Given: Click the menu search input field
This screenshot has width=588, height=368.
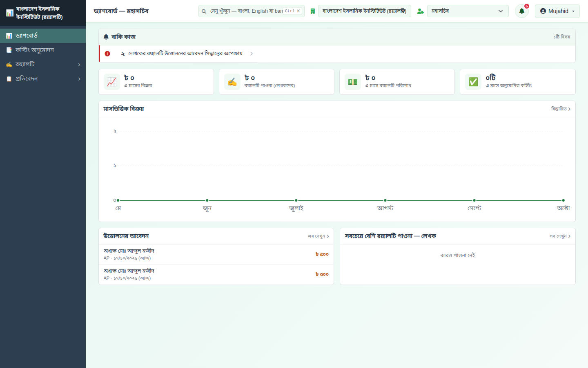Looking at the screenshot, I should pyautogui.click(x=251, y=11).
